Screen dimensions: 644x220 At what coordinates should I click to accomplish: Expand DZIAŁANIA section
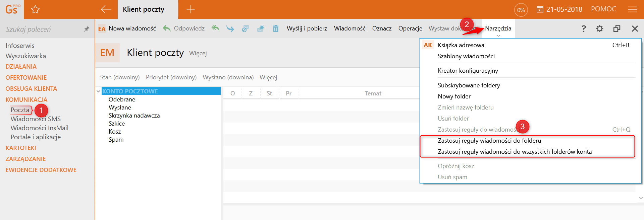click(21, 67)
